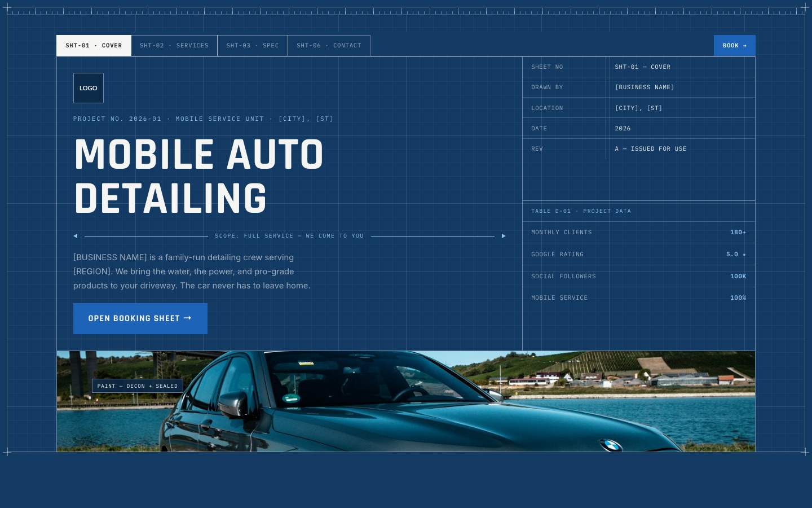Click the LOGO placeholder box
812x508 pixels.
[89, 88]
